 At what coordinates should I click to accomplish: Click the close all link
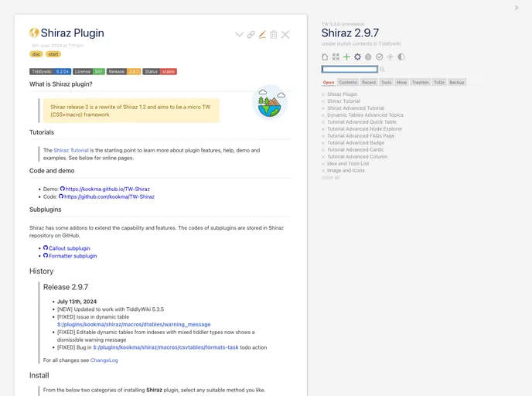(330, 177)
